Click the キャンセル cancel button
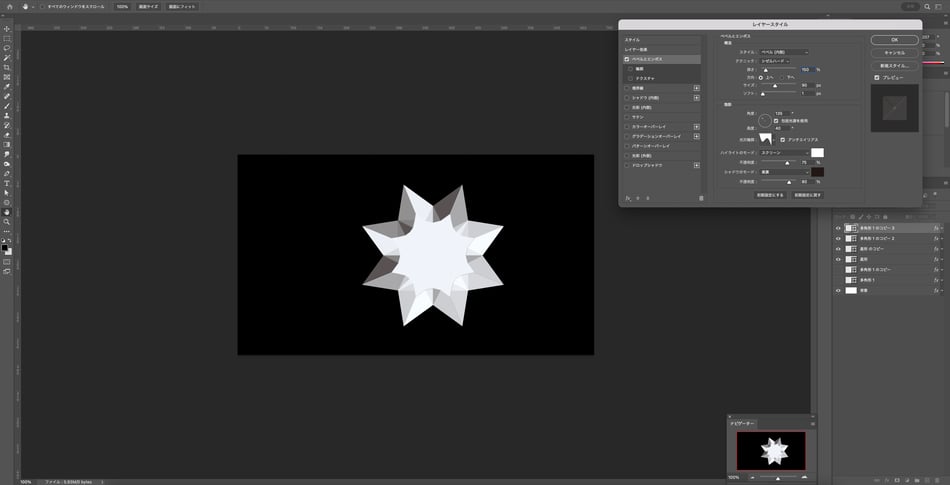 [893, 52]
